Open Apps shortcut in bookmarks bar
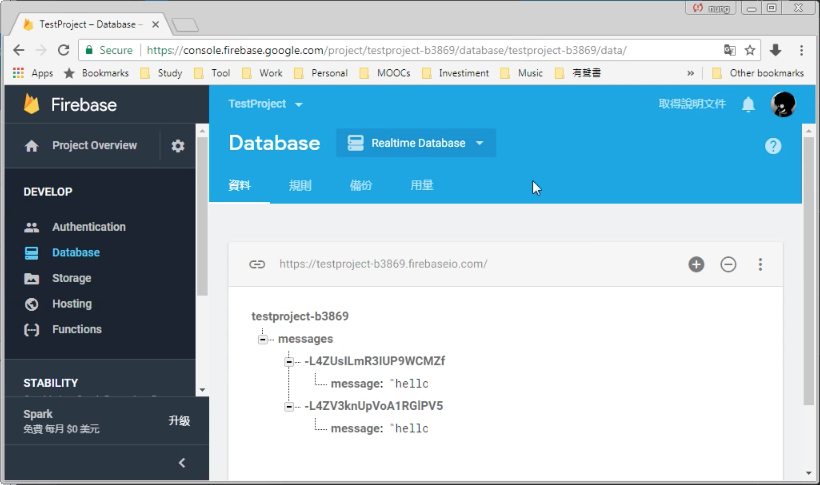 click(33, 73)
